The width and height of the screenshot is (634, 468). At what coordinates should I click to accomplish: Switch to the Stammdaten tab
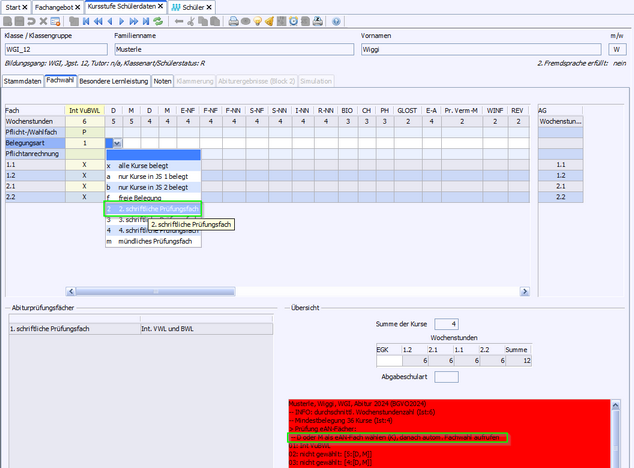[x=22, y=80]
